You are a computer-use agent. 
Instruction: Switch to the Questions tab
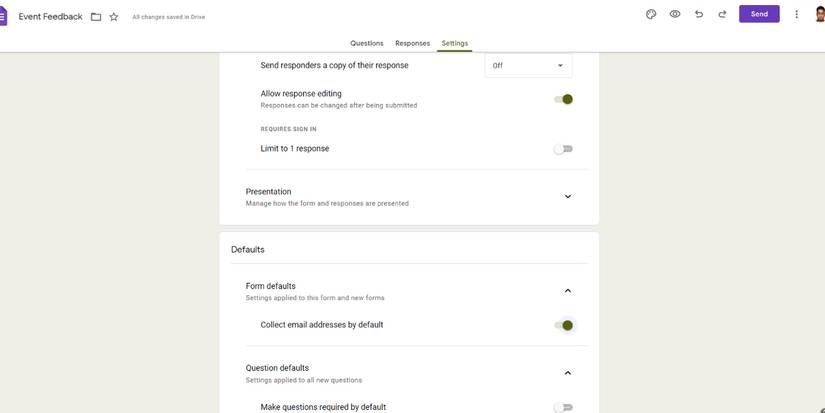[x=366, y=43]
